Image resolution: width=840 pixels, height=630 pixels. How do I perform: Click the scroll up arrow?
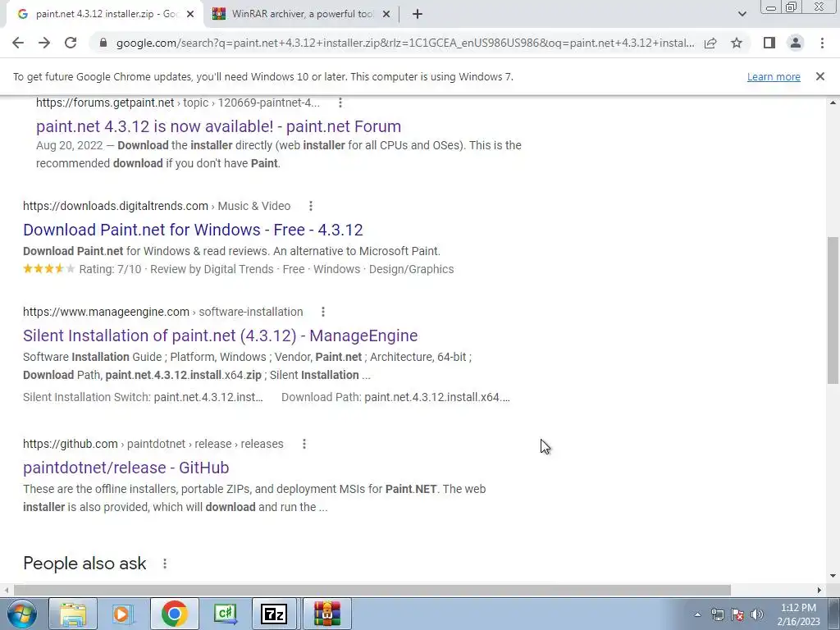pyautogui.click(x=833, y=103)
